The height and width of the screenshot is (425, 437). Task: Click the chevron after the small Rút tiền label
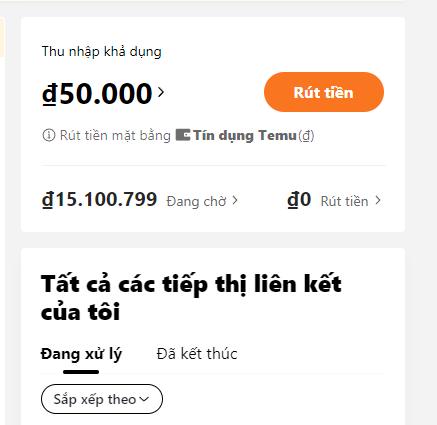pyautogui.click(x=378, y=200)
